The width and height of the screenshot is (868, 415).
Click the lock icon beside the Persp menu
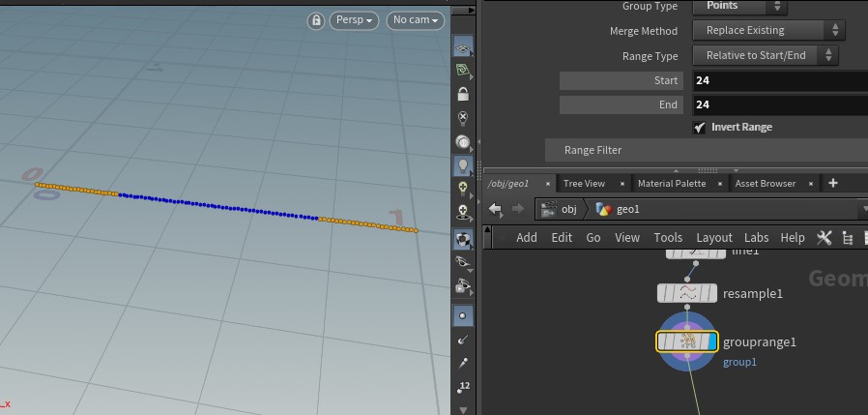pyautogui.click(x=315, y=20)
